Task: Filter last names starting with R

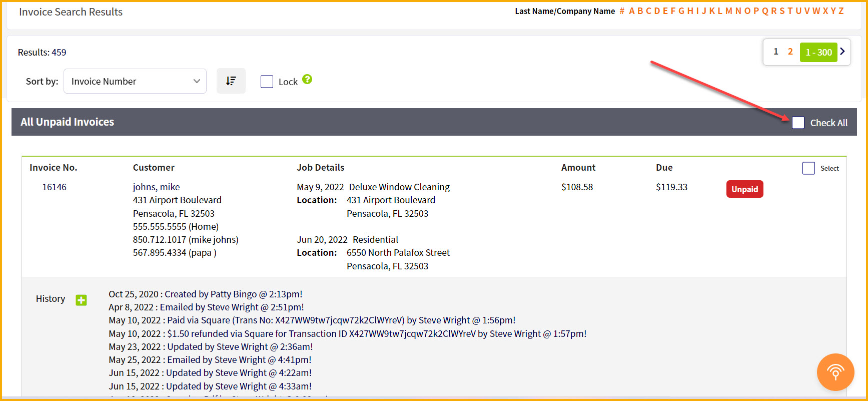Action: pyautogui.click(x=774, y=11)
